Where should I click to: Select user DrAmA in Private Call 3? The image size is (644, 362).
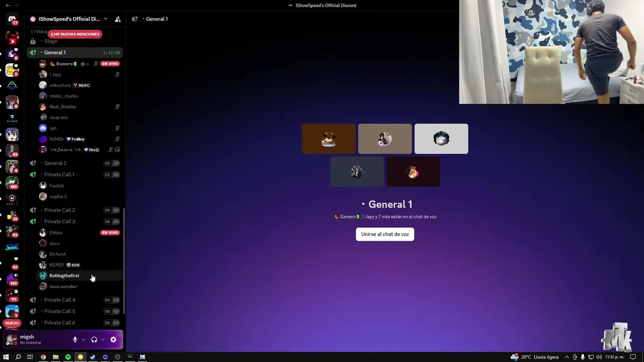79,254
